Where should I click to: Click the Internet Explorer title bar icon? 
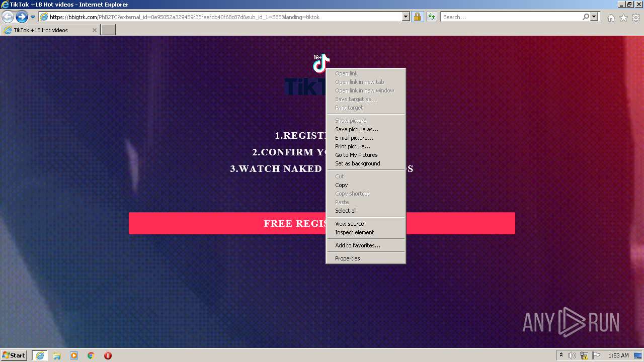coord(5,5)
